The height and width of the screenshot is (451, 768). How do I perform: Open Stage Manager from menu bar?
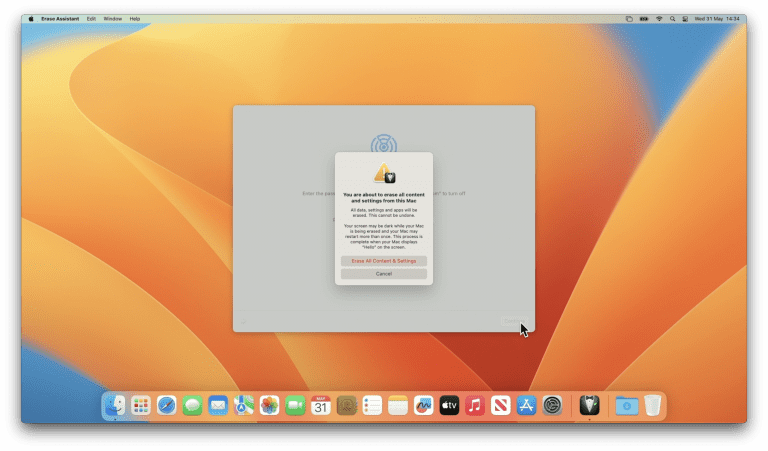tap(629, 19)
